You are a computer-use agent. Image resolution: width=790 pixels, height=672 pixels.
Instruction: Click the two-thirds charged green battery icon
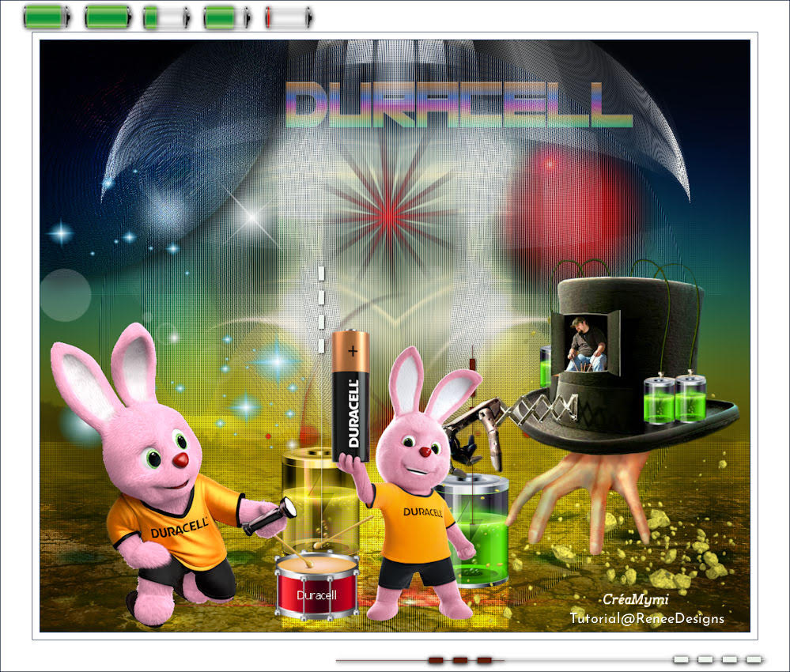[x=227, y=17]
